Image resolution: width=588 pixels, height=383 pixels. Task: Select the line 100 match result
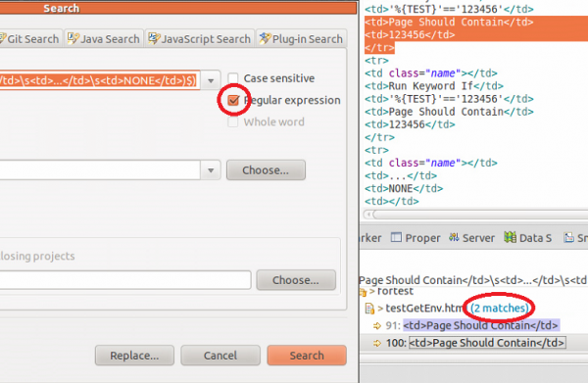coord(487,343)
